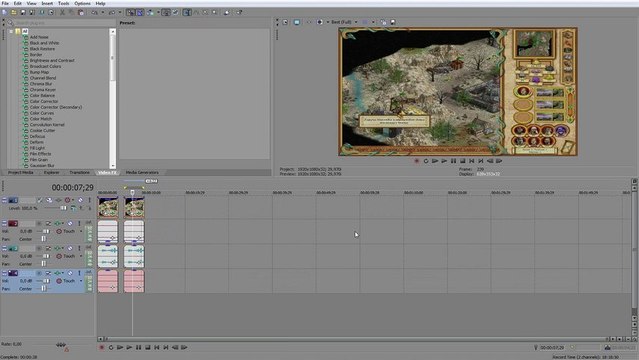
Task: Open the File menu
Action: point(5,3)
